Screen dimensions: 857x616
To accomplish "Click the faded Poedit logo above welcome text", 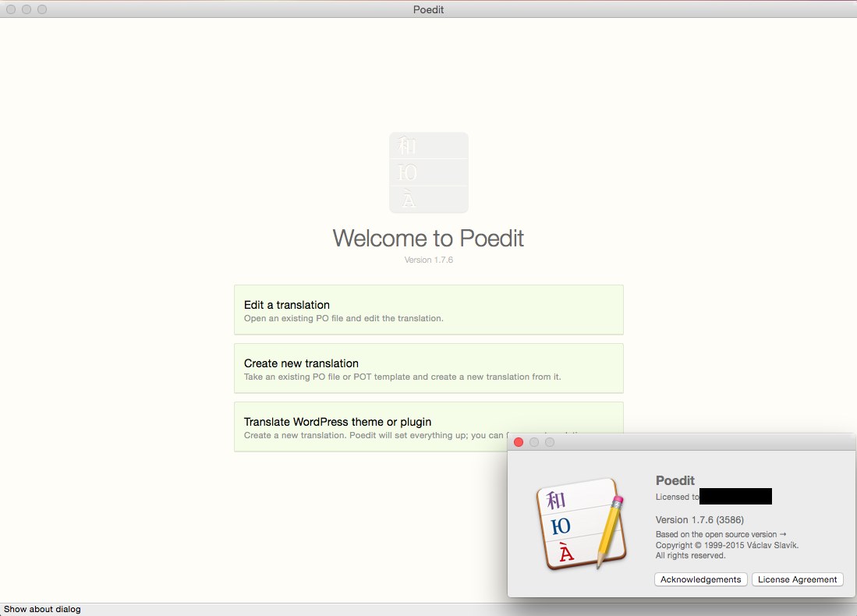I will [429, 172].
